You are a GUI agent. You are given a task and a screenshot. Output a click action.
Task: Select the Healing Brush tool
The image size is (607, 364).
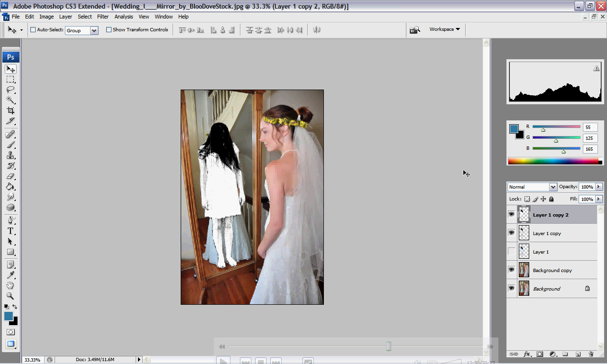click(x=10, y=135)
